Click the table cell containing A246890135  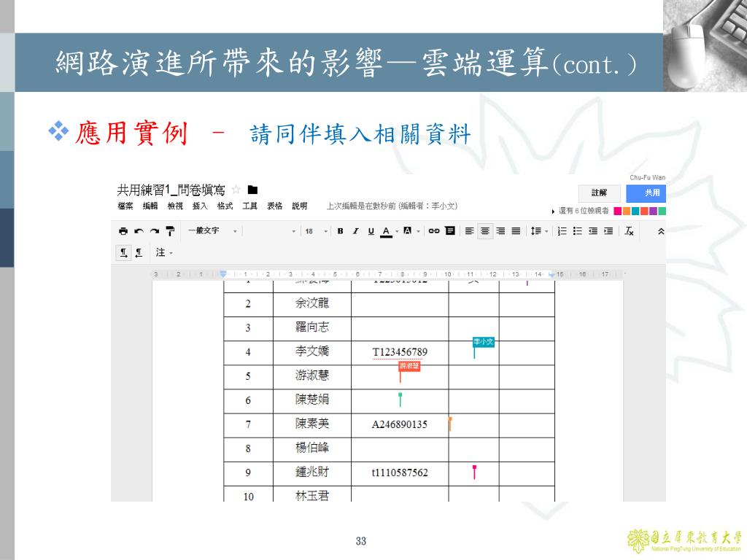(400, 425)
